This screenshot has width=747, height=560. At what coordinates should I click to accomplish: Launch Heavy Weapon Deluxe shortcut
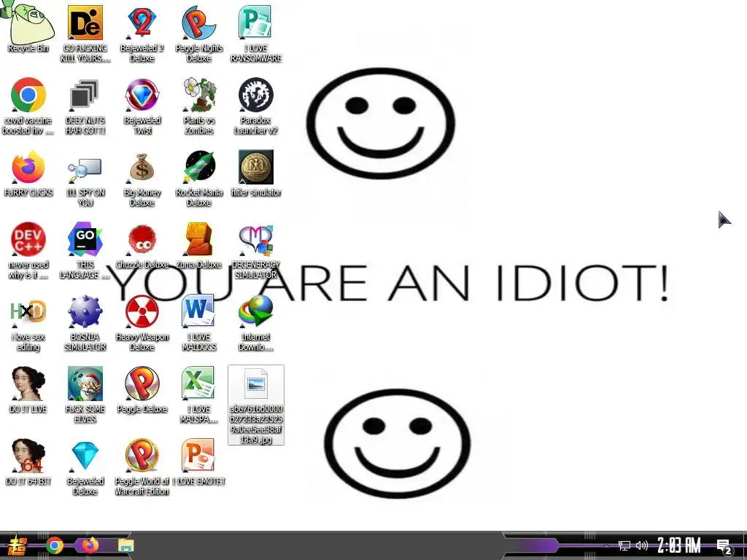(142, 323)
